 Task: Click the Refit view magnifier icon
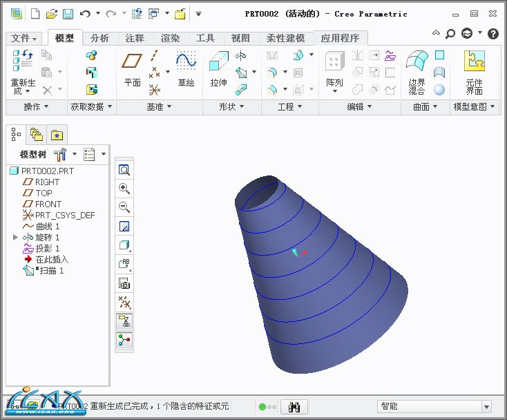click(x=124, y=170)
